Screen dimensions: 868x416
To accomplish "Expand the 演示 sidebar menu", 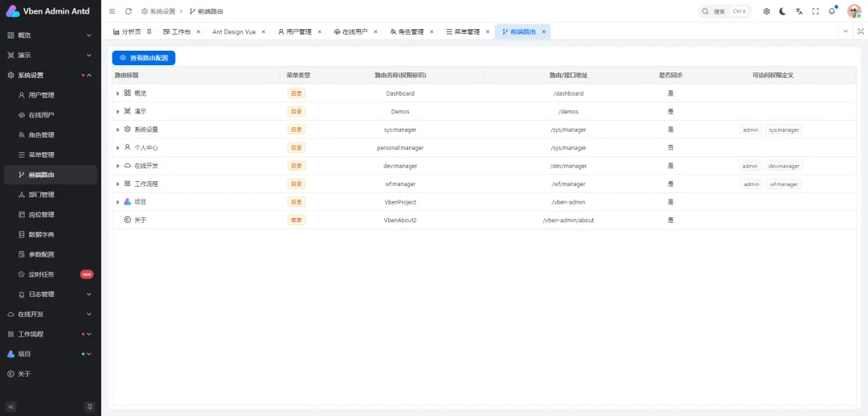I will [x=51, y=56].
